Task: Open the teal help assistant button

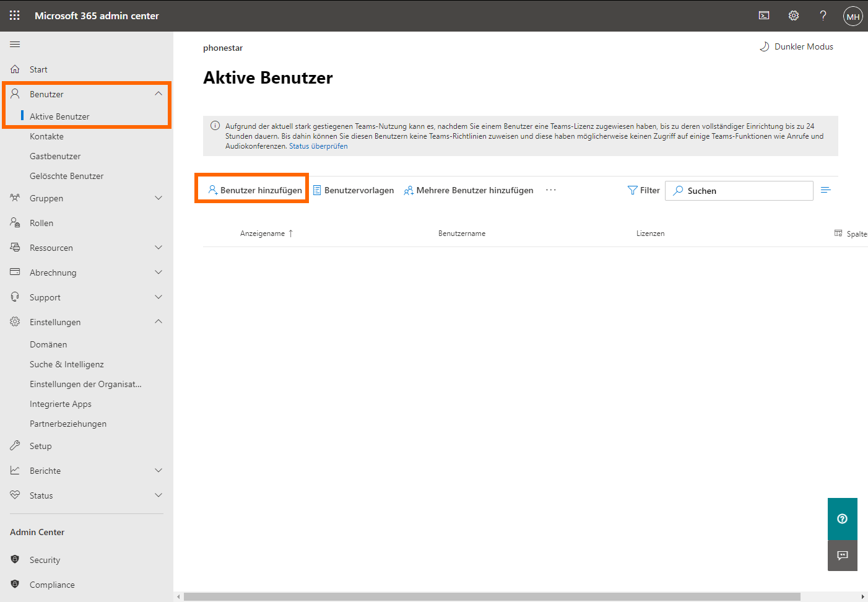Action: (843, 519)
